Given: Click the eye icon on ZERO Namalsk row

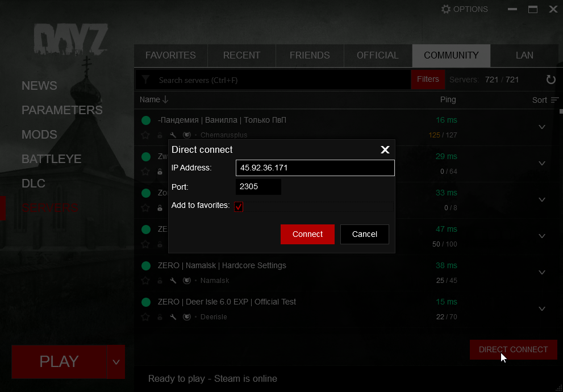Looking at the screenshot, I should click(x=187, y=280).
